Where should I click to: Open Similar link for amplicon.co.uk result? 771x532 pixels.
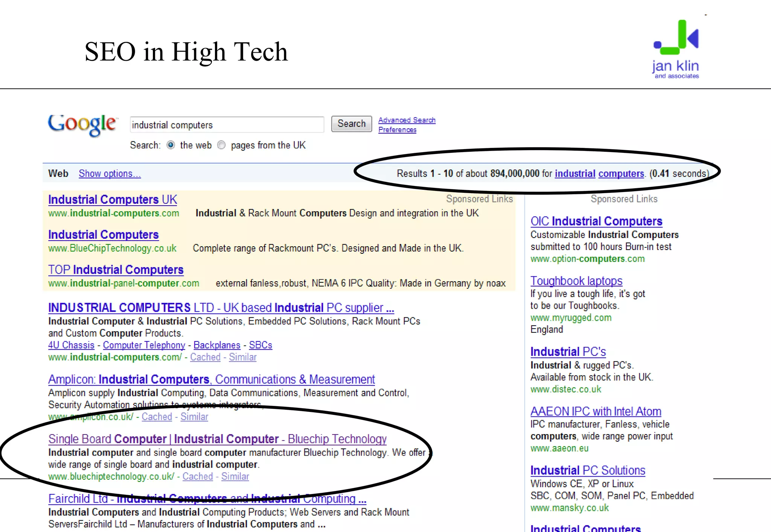pyautogui.click(x=194, y=417)
